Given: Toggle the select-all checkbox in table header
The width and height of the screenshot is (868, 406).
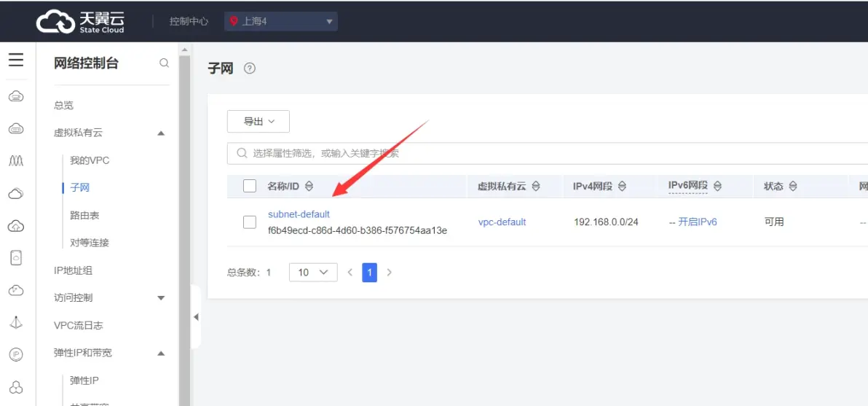Looking at the screenshot, I should pos(250,186).
